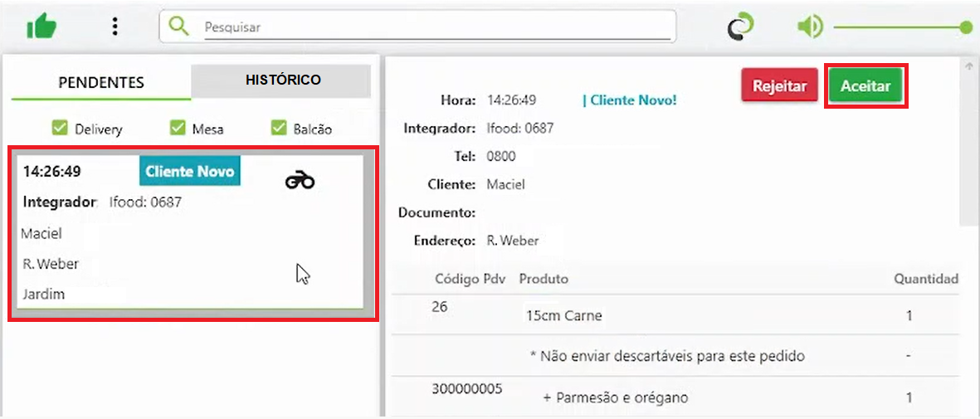The height and width of the screenshot is (419, 980).
Task: Accept the order with Aceitar button
Action: tap(865, 86)
